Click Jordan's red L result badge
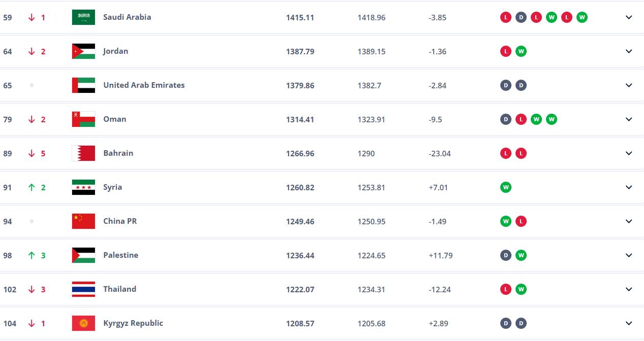 click(505, 51)
